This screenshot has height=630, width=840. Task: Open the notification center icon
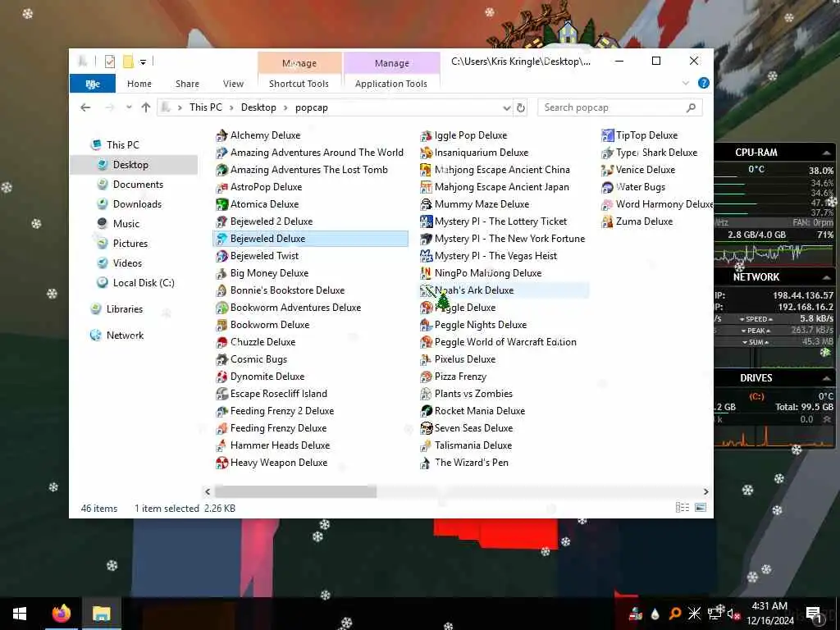coord(814,614)
